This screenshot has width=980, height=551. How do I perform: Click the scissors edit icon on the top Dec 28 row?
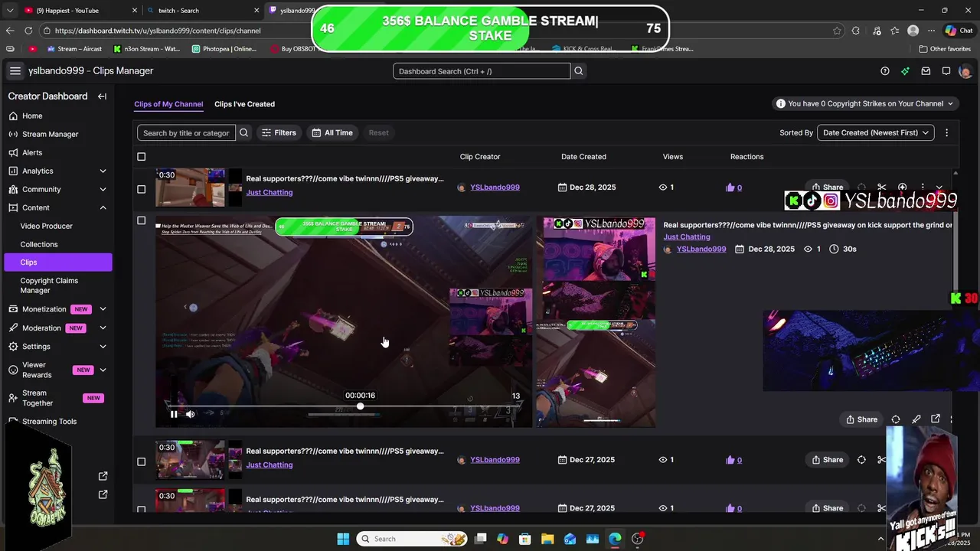tap(882, 187)
